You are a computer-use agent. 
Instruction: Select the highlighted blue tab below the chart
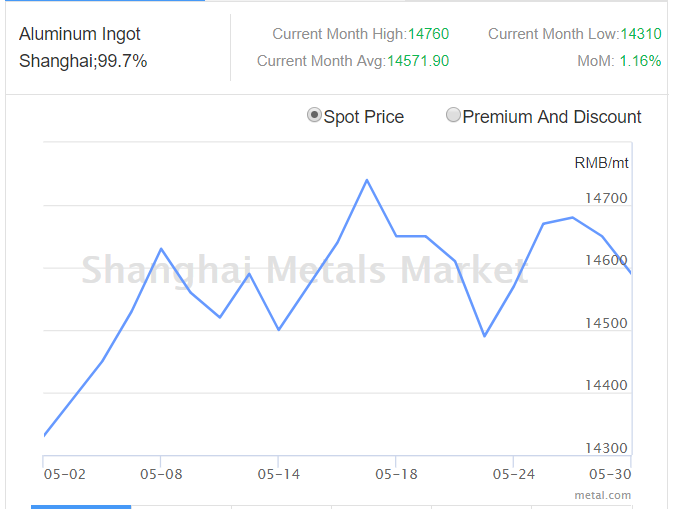point(81,507)
